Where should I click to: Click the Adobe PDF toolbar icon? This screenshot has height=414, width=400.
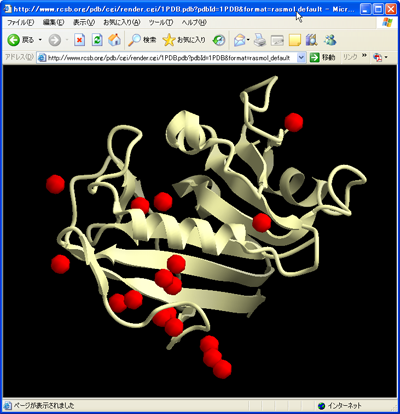coord(377,58)
